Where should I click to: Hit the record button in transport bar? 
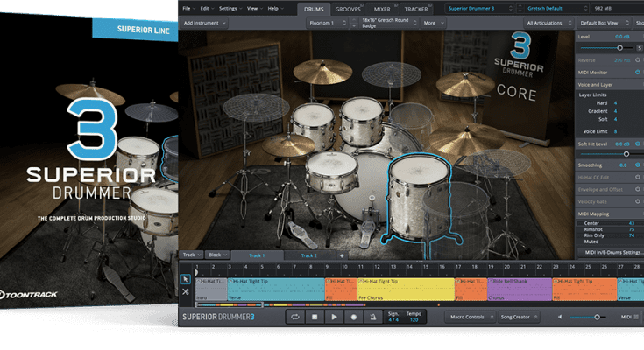click(354, 316)
